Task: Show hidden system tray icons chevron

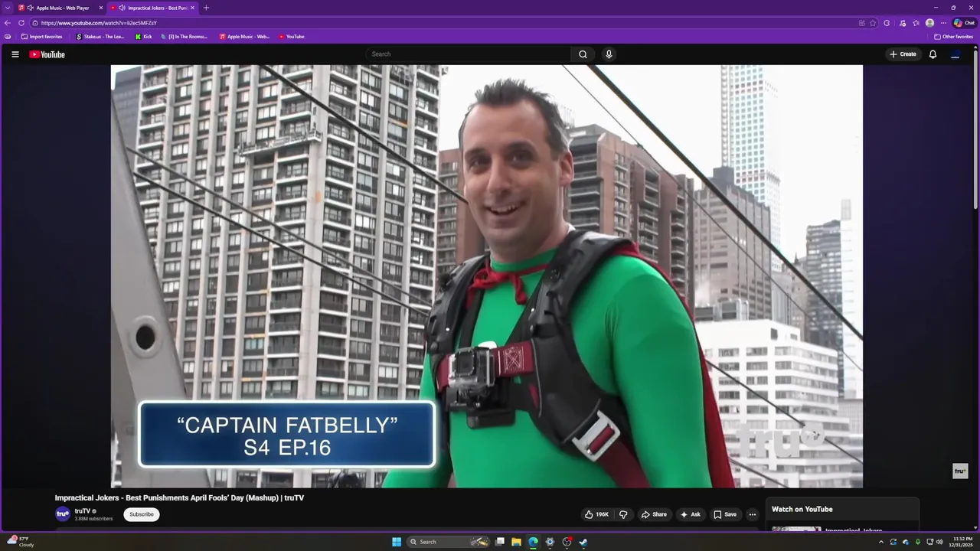Action: (880, 542)
